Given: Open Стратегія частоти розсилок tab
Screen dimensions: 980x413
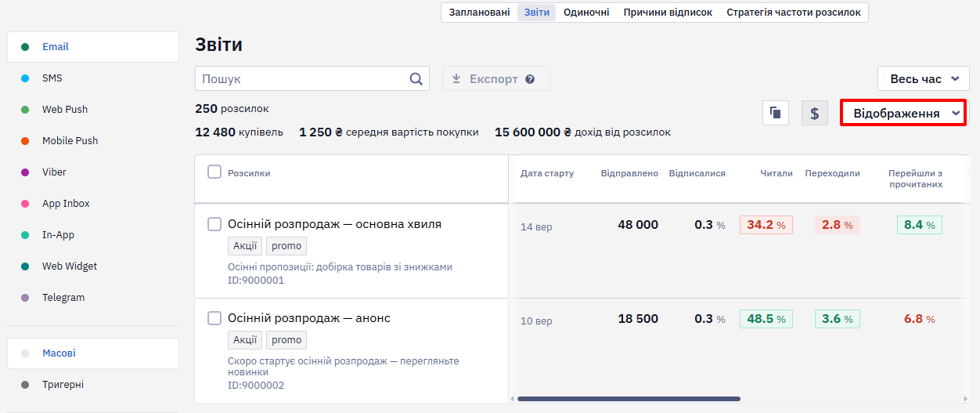Looking at the screenshot, I should tap(794, 13).
